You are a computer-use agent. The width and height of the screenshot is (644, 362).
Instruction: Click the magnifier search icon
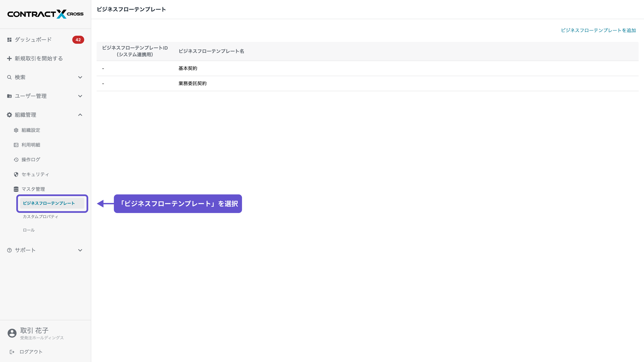tap(9, 77)
